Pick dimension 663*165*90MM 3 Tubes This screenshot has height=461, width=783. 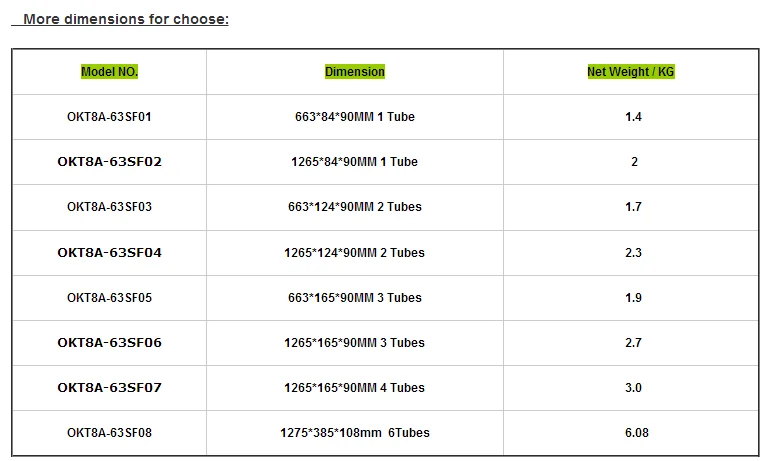pos(355,298)
